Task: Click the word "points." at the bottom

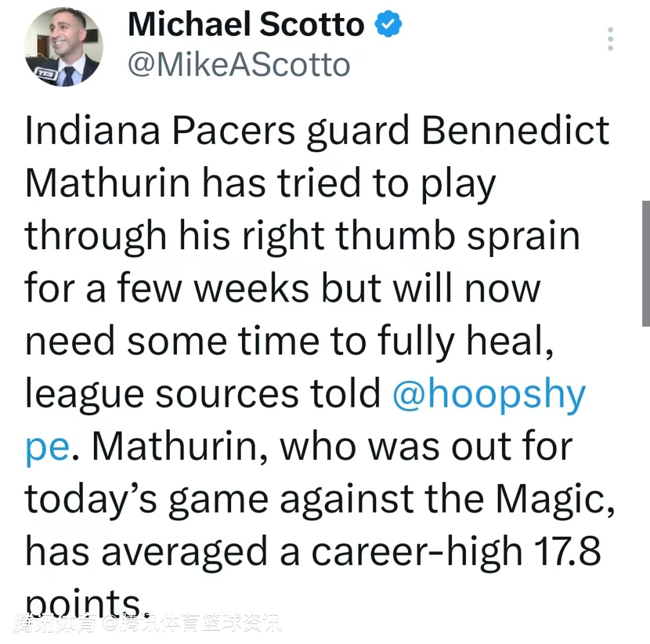Action: (x=83, y=599)
